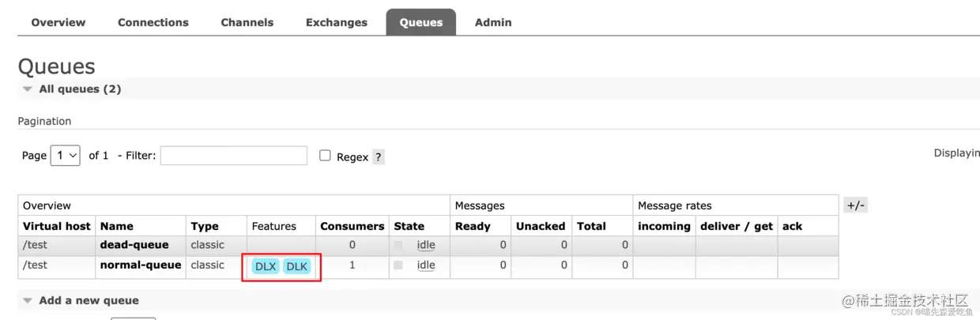Enable the Regex checkbox
Screen dimensions: 980x320
(x=325, y=156)
